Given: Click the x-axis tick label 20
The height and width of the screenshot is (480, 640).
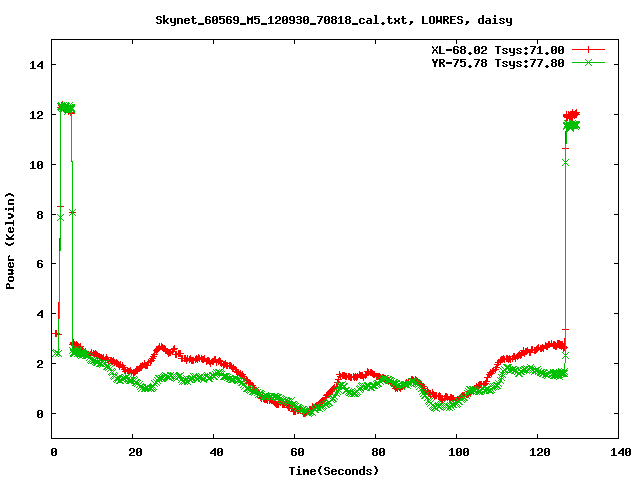Looking at the screenshot, I should (135, 452).
